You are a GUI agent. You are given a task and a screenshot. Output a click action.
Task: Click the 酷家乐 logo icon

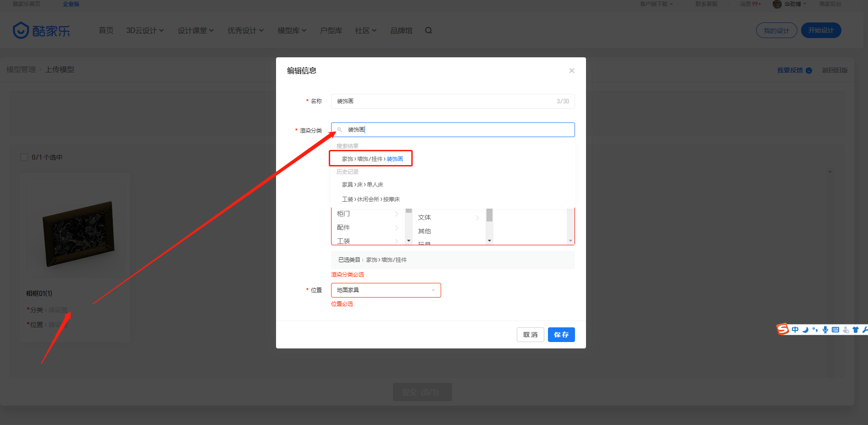(21, 30)
